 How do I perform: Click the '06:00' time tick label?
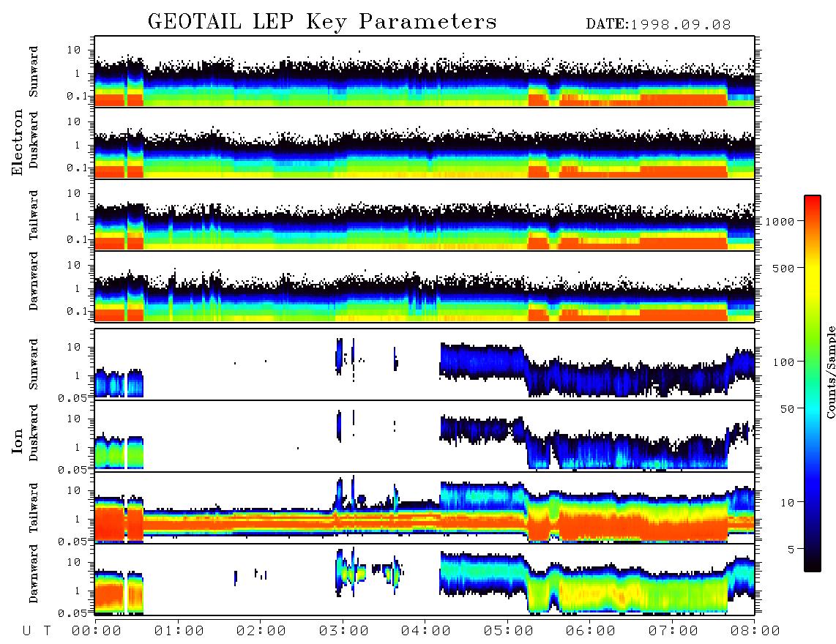tap(591, 631)
